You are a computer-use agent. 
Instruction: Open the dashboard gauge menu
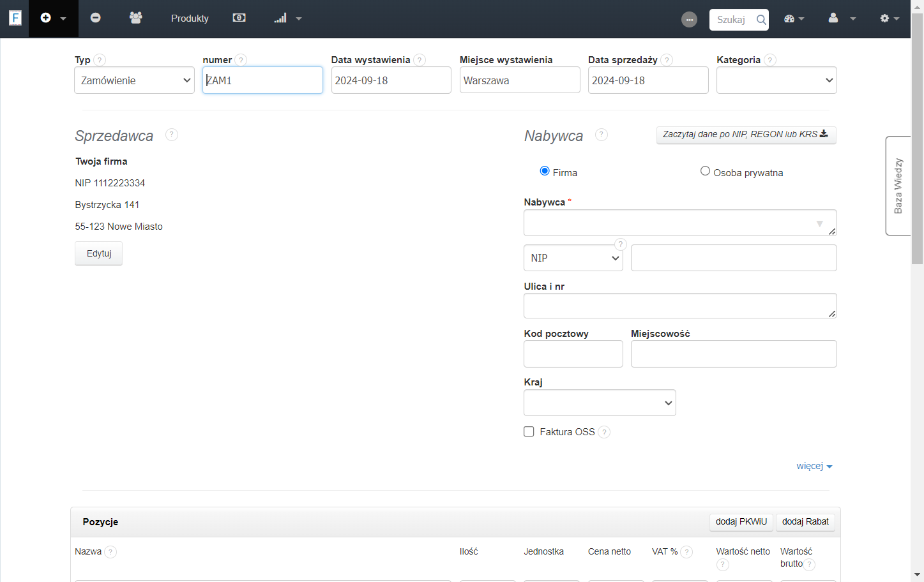[x=794, y=19]
